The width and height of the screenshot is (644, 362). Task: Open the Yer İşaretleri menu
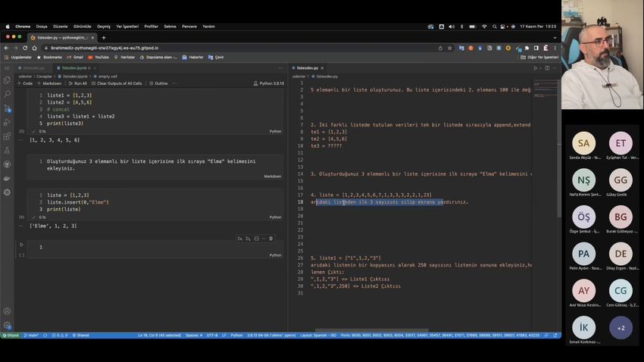[x=127, y=27]
